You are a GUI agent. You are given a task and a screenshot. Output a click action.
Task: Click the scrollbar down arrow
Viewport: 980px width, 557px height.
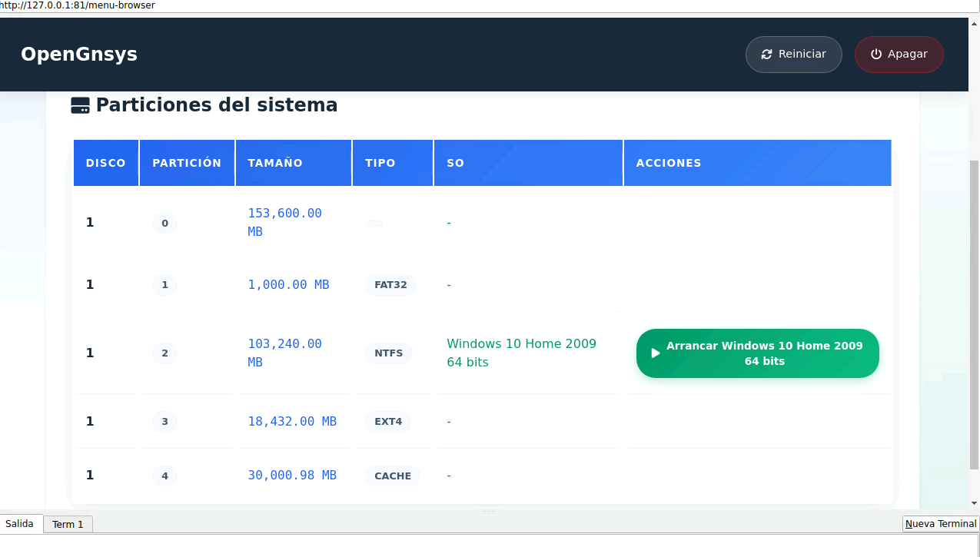[x=975, y=503]
